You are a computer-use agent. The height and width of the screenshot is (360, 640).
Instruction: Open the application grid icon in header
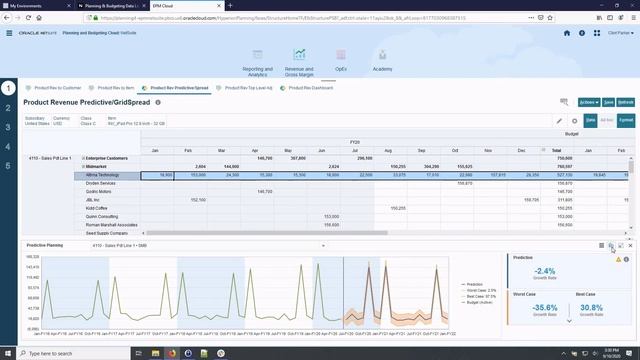[x=597, y=33]
